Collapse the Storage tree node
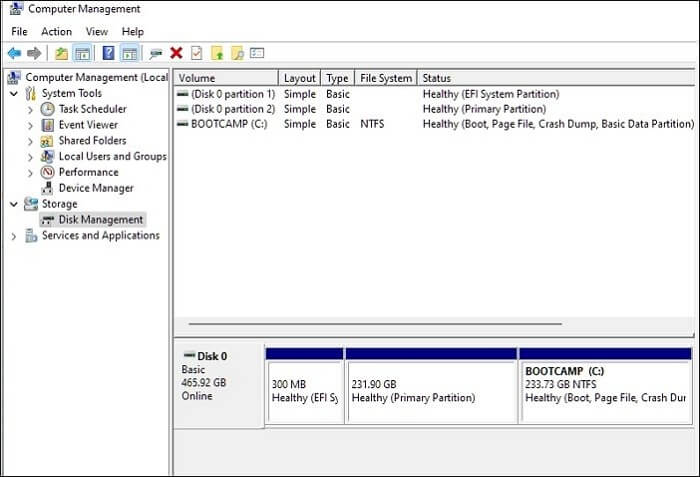The width and height of the screenshot is (700, 477). pos(13,204)
